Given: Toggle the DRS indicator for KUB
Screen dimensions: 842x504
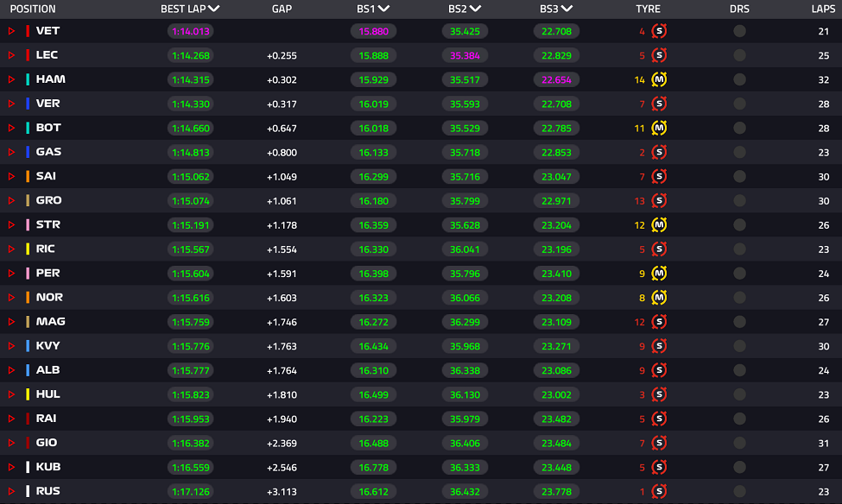Looking at the screenshot, I should coord(739,467).
